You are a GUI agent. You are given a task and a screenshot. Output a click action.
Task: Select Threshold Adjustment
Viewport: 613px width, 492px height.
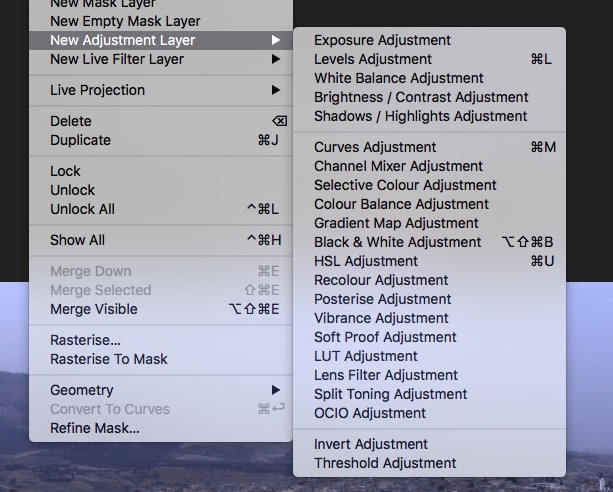click(429, 463)
